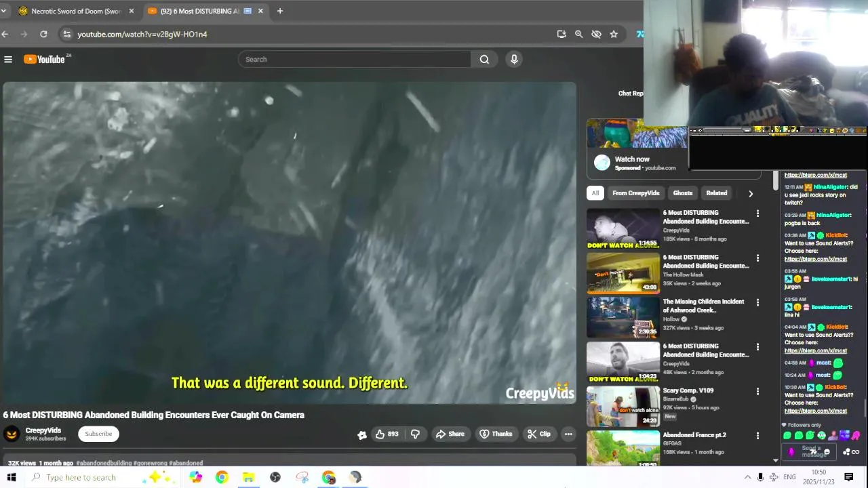Show hidden system tray icons

(747, 477)
